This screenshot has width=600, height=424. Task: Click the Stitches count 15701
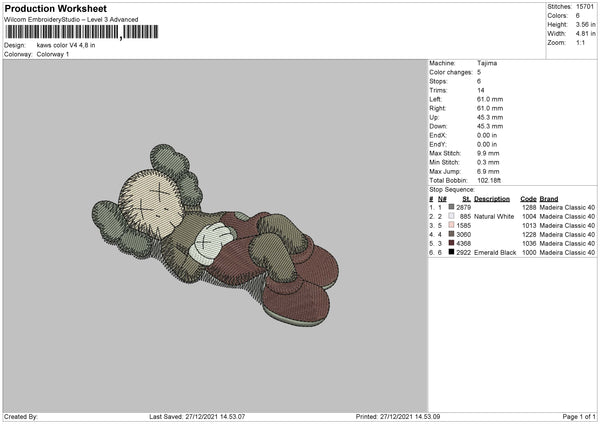coord(585,6)
